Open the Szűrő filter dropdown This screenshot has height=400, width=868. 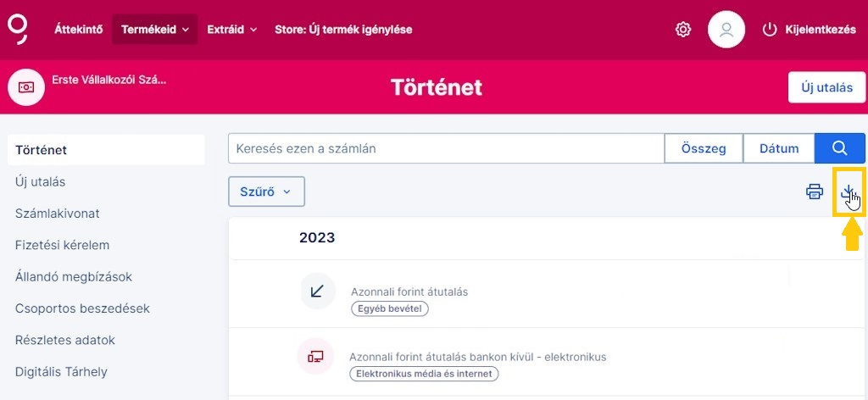click(x=266, y=192)
